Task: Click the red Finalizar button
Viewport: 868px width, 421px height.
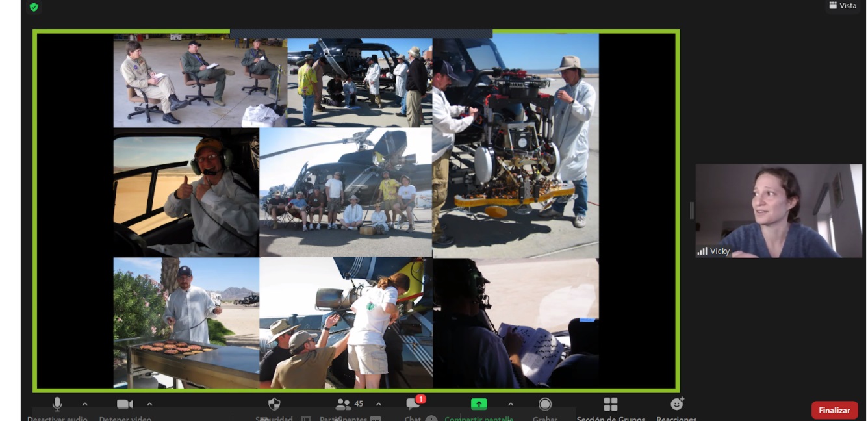Action: pyautogui.click(x=834, y=410)
